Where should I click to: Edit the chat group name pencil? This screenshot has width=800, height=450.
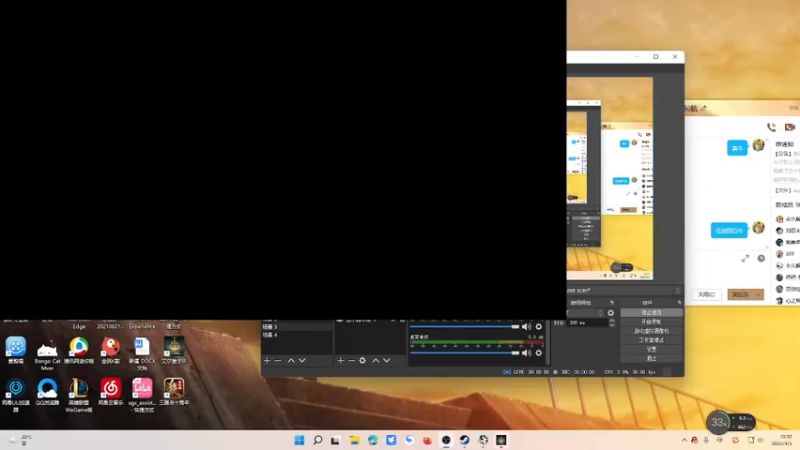pyautogui.click(x=703, y=108)
